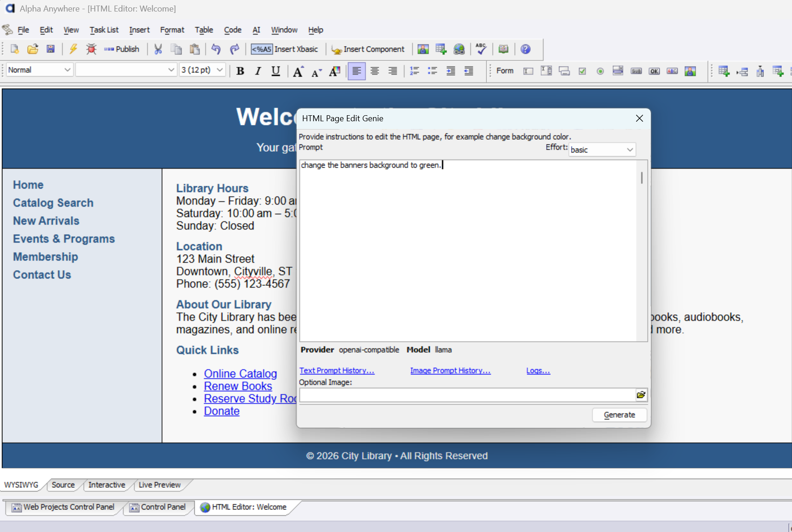792x532 pixels.
Task: Toggle bold formatting
Action: 240,71
